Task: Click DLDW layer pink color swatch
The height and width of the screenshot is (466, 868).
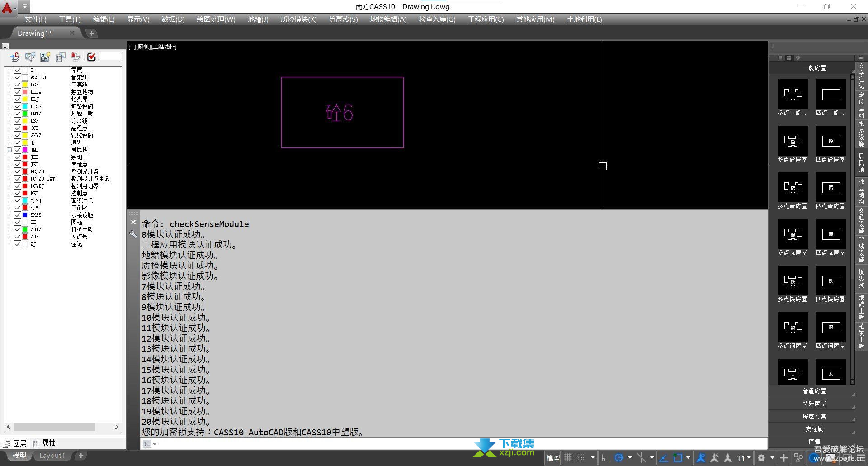Action: coord(25,92)
